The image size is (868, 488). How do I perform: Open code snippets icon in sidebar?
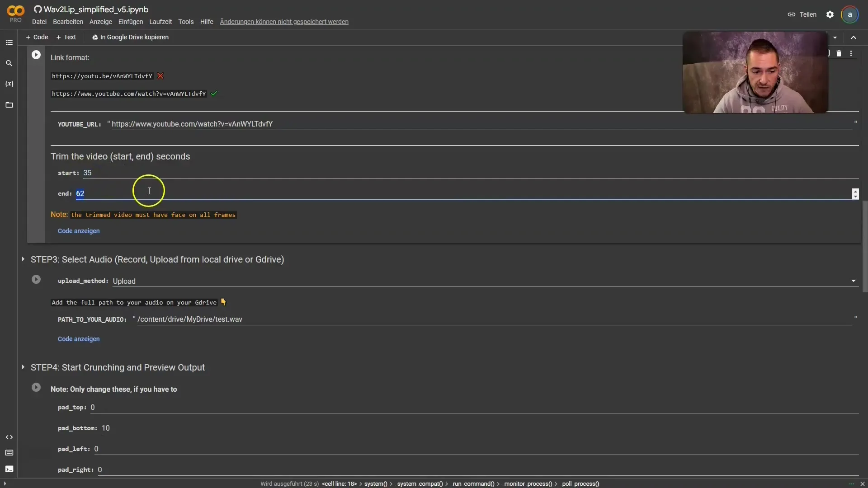tap(9, 437)
